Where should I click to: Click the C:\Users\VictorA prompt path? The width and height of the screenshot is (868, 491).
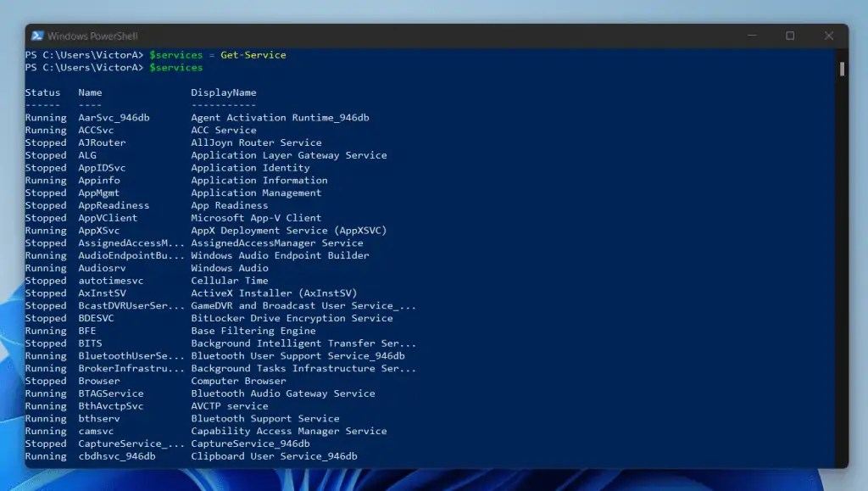93,54
